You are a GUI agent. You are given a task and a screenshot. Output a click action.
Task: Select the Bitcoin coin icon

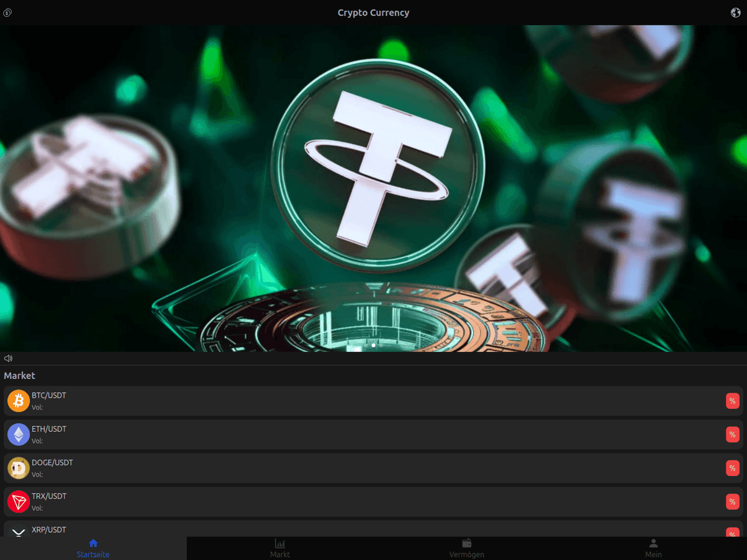[x=19, y=401]
